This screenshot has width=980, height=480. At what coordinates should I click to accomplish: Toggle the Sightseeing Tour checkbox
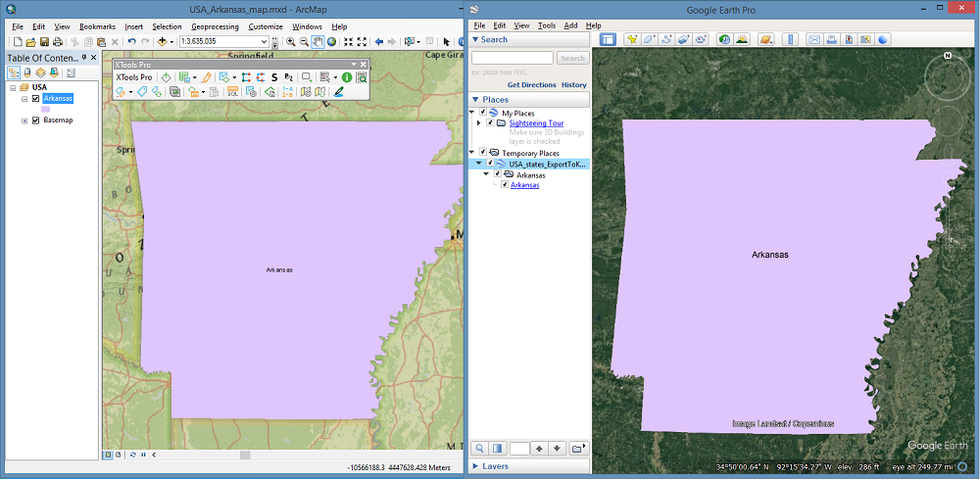tap(491, 123)
